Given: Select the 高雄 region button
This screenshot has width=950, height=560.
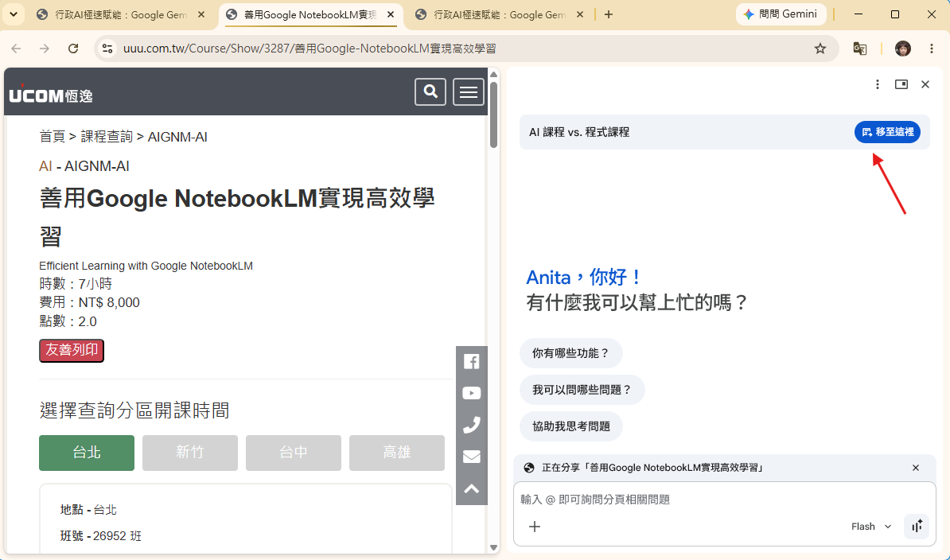Looking at the screenshot, I should tap(397, 453).
